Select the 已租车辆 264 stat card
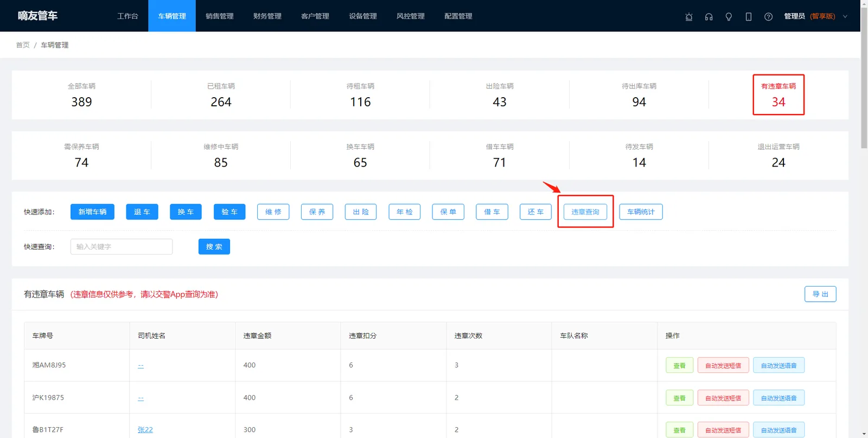The width and height of the screenshot is (868, 438). [221, 95]
